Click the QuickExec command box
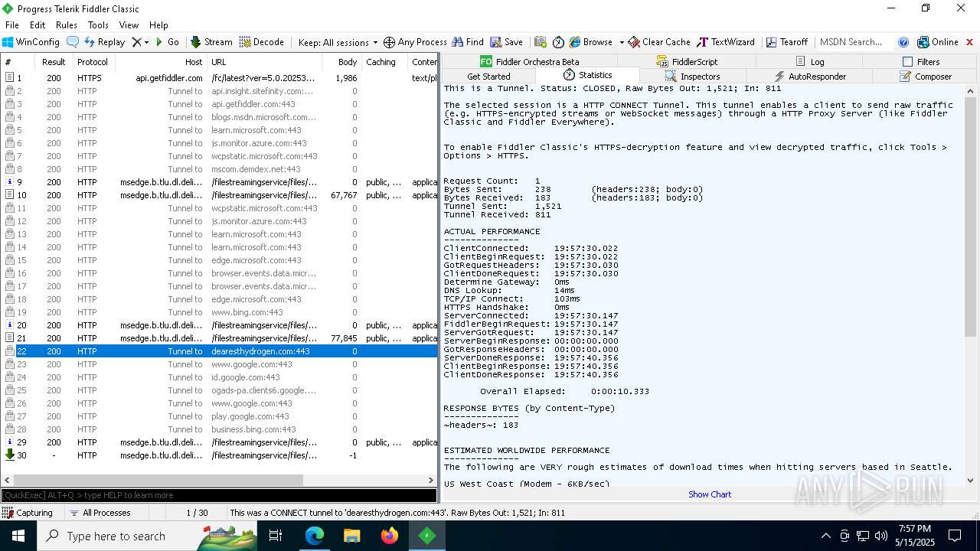The image size is (980, 551). (x=218, y=495)
